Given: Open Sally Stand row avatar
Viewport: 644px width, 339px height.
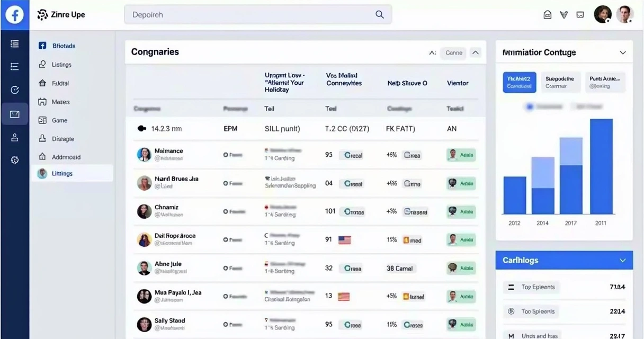Looking at the screenshot, I should click(144, 324).
